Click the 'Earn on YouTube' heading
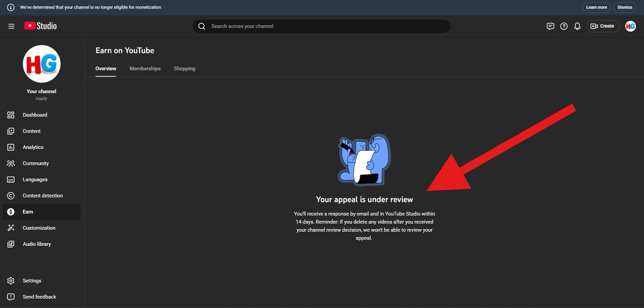The image size is (644, 308). pyautogui.click(x=125, y=50)
